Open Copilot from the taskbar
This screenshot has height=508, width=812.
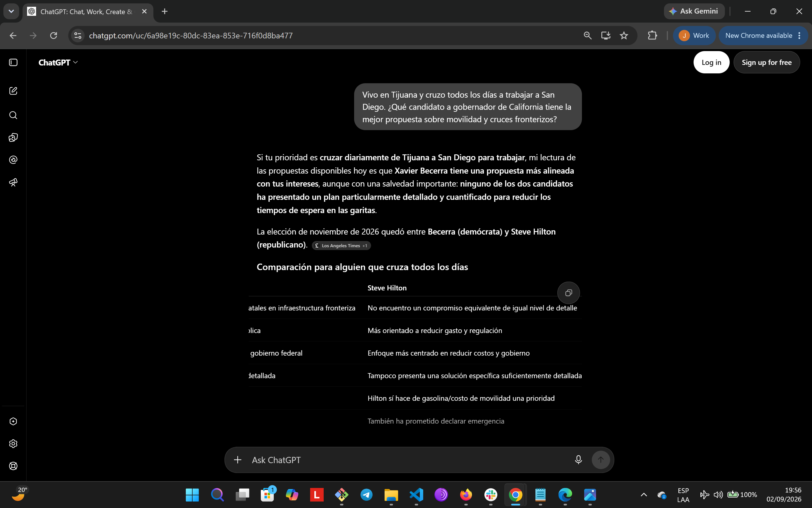(292, 494)
